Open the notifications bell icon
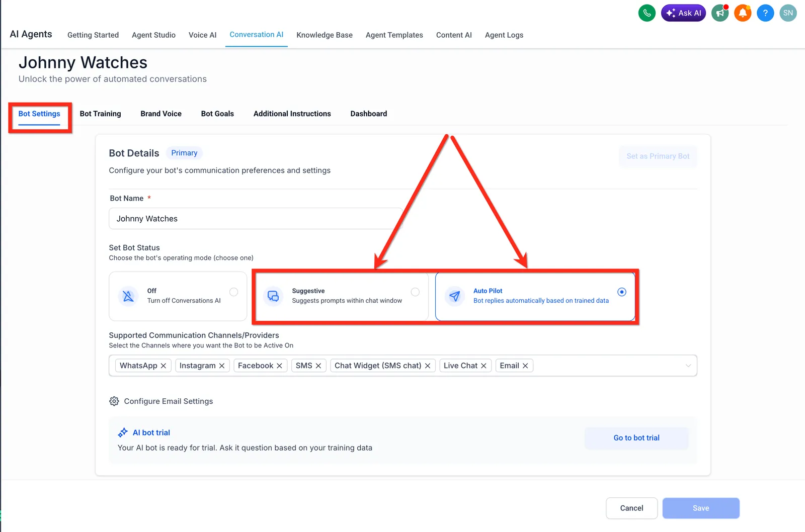 (x=743, y=13)
